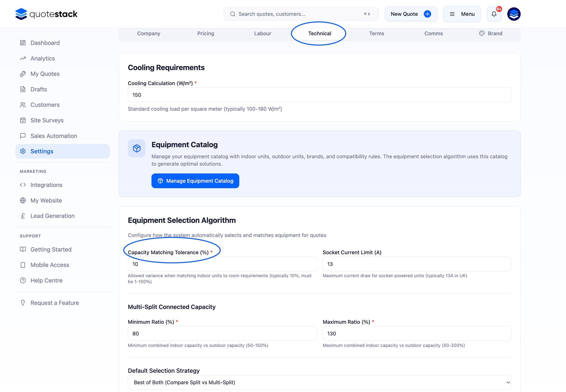566x392 pixels.
Task: Click the notification bell icon
Action: [494, 14]
